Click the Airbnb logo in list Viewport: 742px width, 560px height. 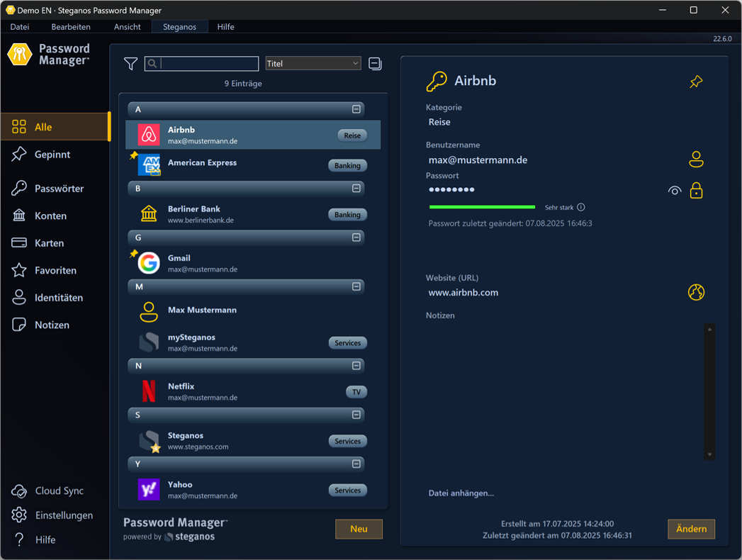(x=149, y=135)
